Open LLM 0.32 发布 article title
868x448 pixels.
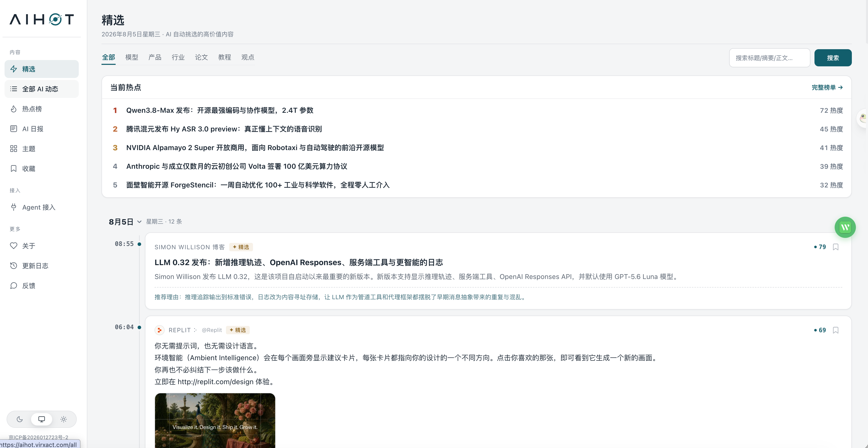coord(298,263)
